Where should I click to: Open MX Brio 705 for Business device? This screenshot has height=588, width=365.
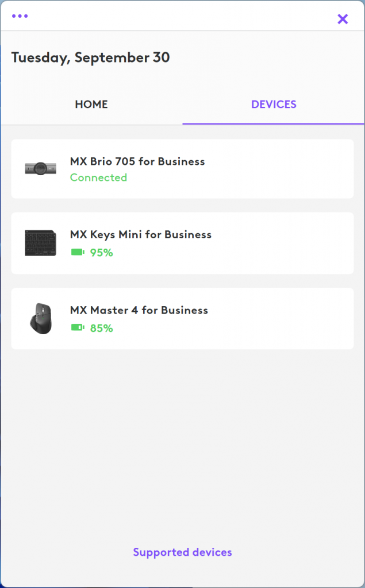click(137, 161)
